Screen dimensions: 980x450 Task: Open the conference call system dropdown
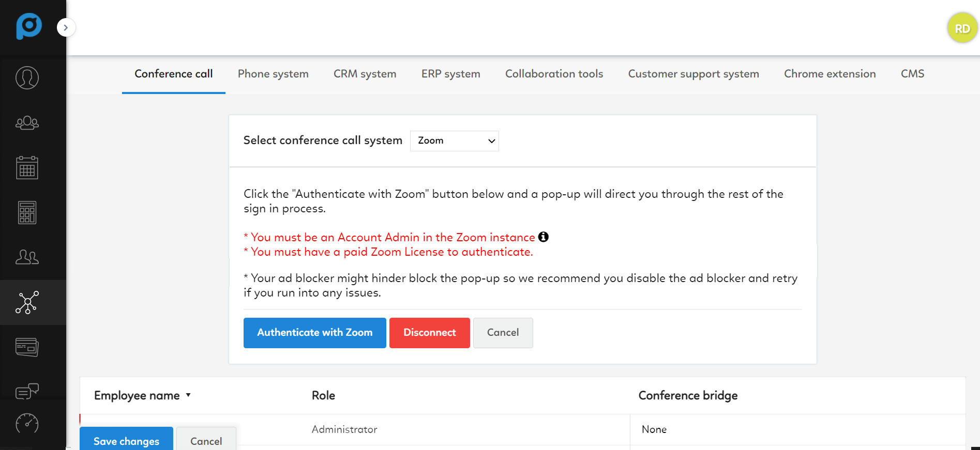tap(454, 141)
